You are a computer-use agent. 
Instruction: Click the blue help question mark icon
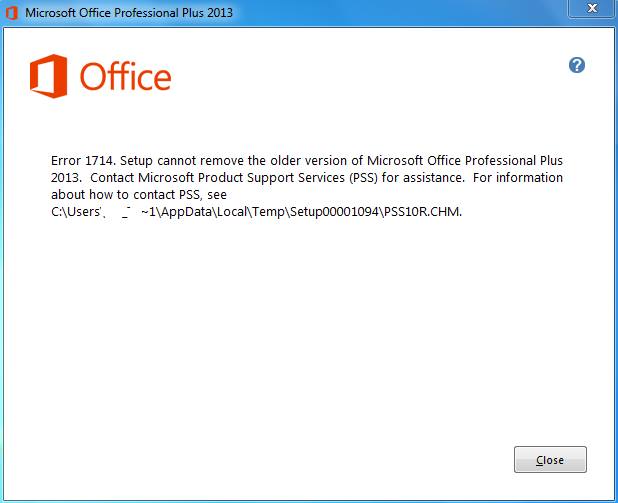(x=576, y=66)
